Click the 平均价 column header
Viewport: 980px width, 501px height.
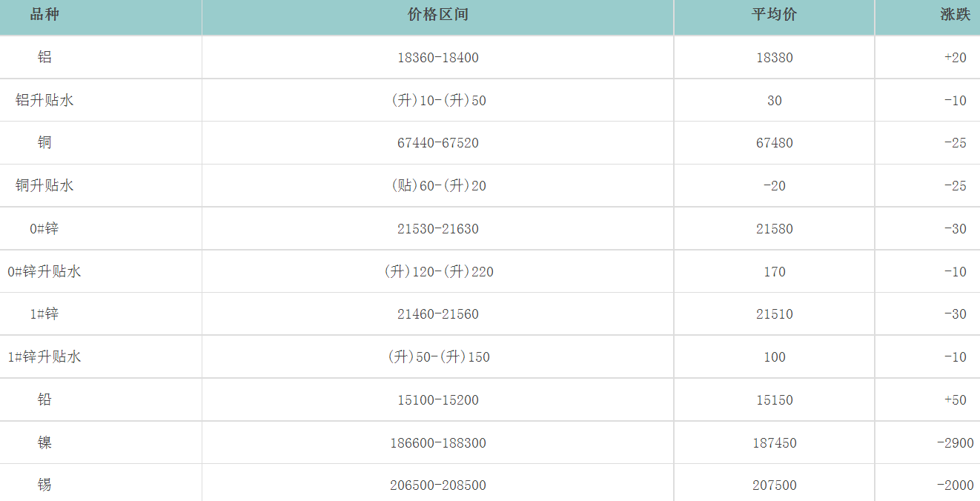tap(774, 15)
